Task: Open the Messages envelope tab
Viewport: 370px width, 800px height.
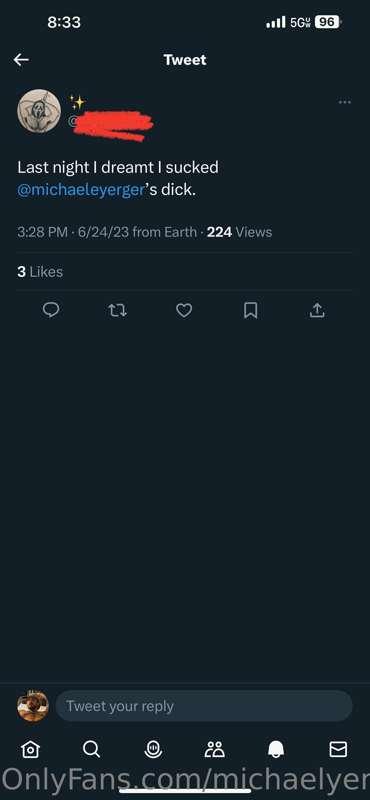Action: pyautogui.click(x=338, y=749)
